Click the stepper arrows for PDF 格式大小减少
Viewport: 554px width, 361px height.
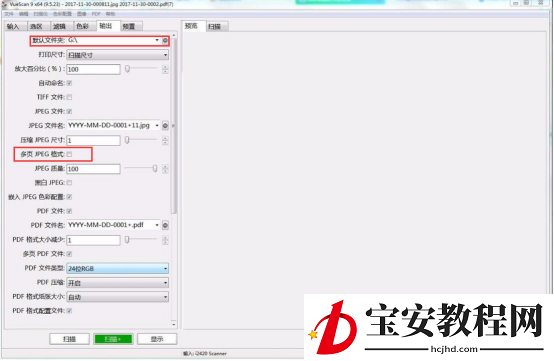coord(165,240)
